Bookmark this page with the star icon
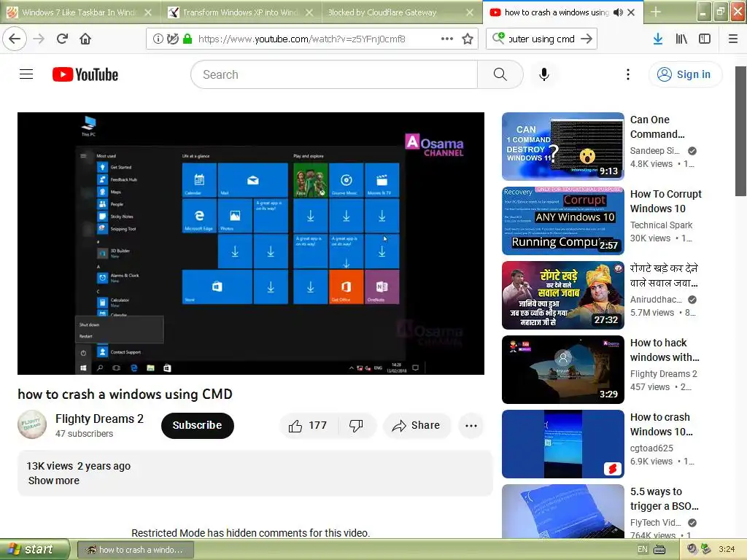The height and width of the screenshot is (560, 747). 468,39
